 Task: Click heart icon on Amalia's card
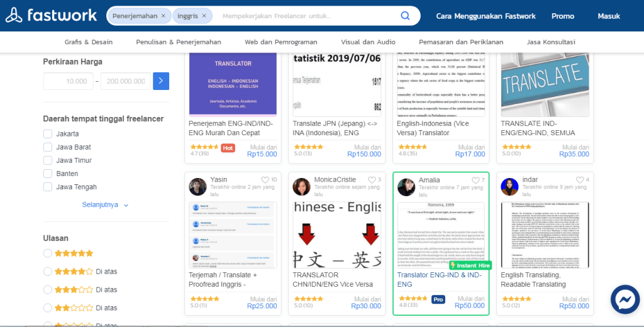tap(475, 180)
